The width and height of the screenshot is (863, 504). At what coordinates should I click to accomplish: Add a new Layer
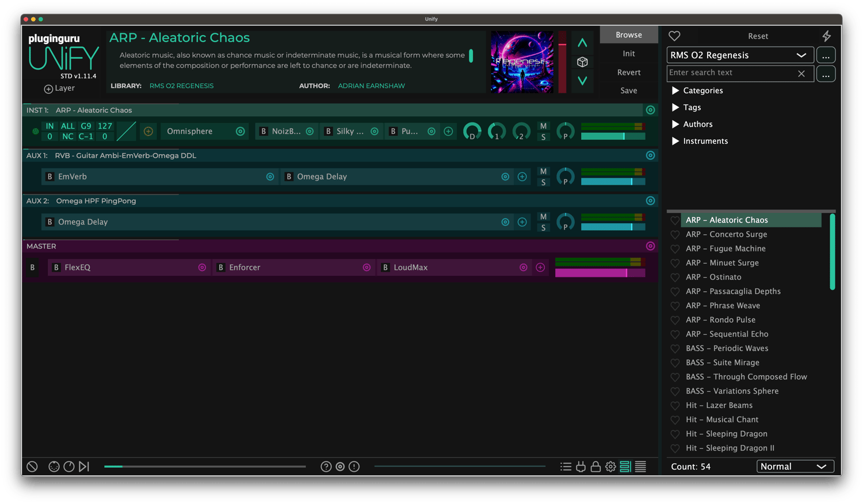click(x=59, y=89)
